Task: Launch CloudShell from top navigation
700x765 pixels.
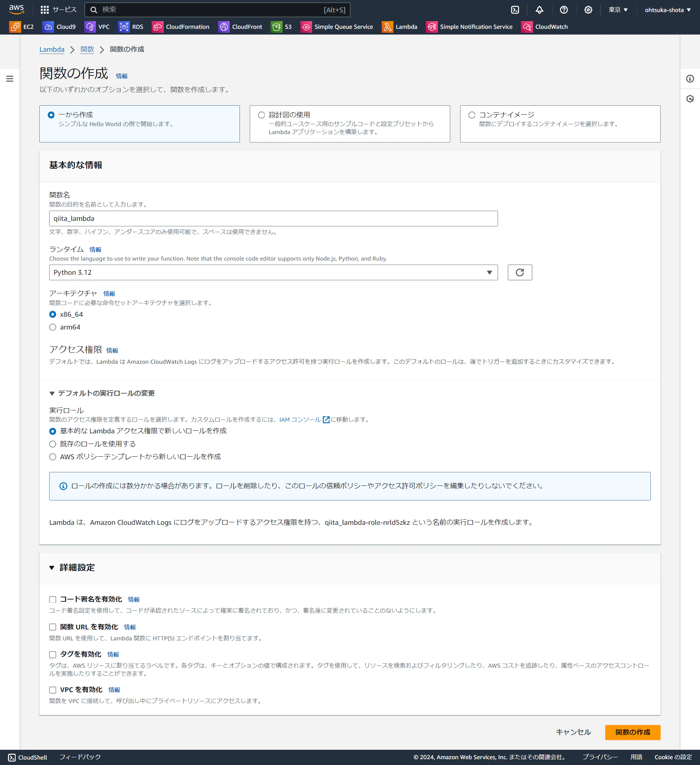Action: coord(515,9)
